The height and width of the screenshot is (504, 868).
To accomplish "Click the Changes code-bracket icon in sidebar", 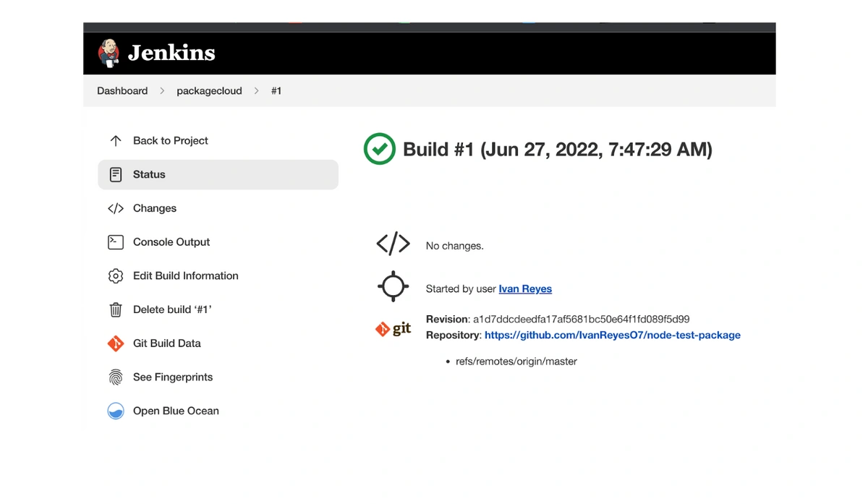I will [116, 208].
